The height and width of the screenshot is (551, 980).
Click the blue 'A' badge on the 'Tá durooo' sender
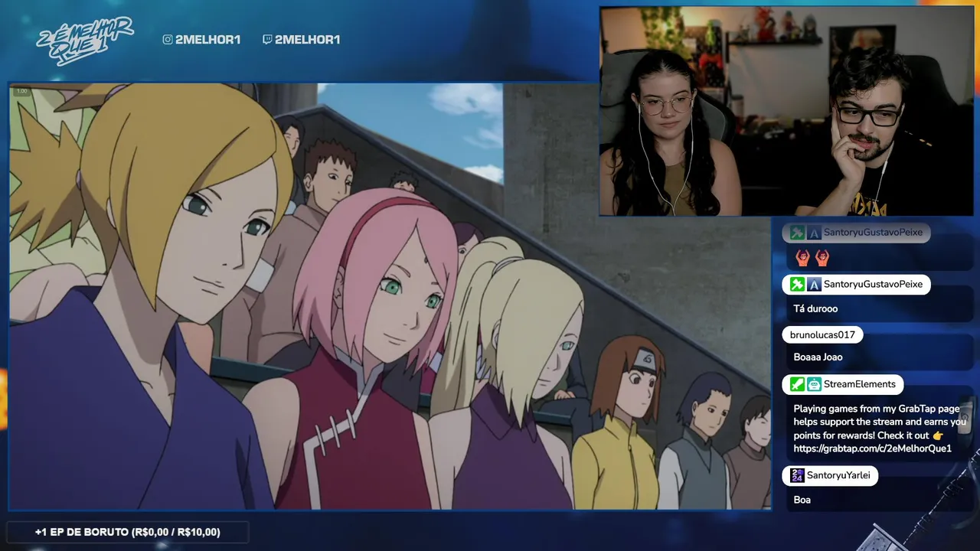(x=814, y=284)
